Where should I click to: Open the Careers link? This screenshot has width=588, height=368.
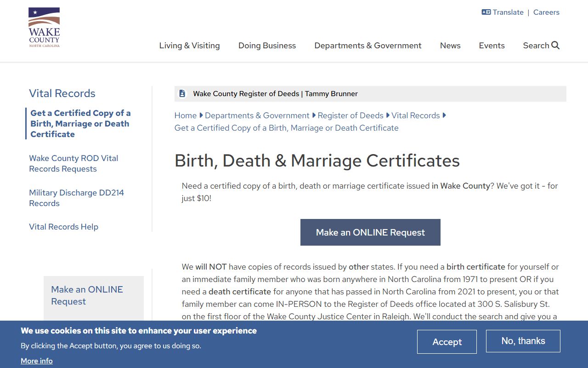pyautogui.click(x=546, y=12)
